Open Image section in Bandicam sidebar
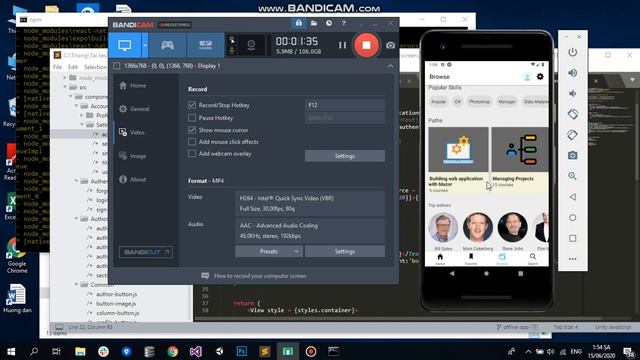 [132, 156]
